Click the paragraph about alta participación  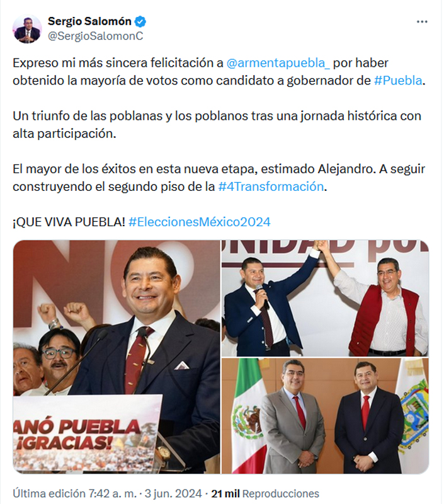tap(217, 125)
